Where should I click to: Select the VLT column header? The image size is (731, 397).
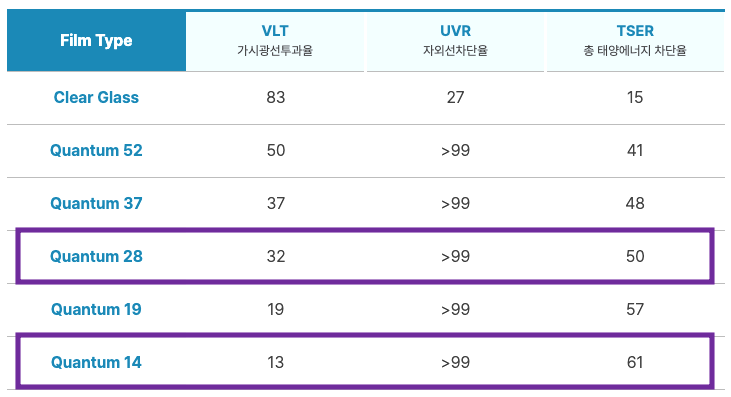pos(275,41)
